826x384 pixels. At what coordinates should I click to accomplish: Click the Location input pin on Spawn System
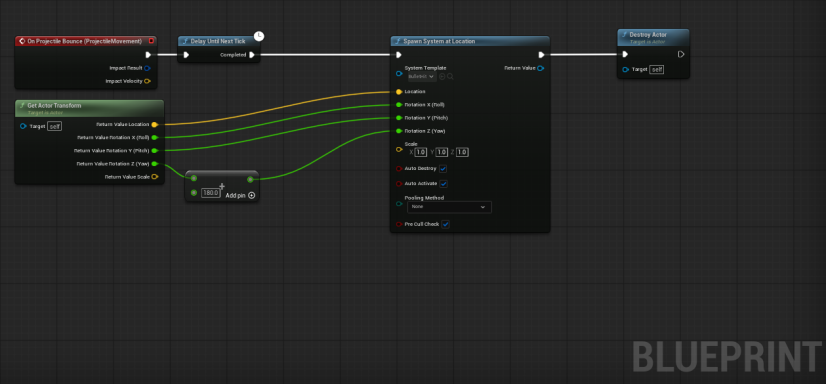pos(399,92)
